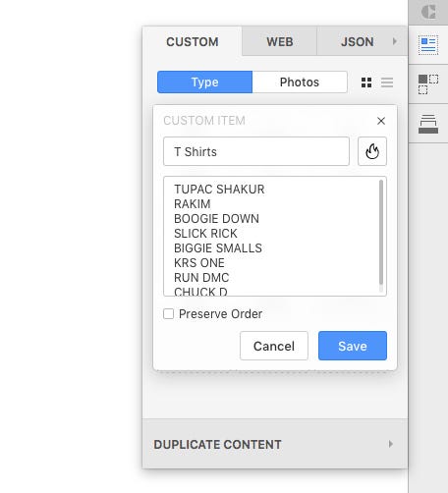Save the custom item
The width and height of the screenshot is (448, 493).
point(353,346)
